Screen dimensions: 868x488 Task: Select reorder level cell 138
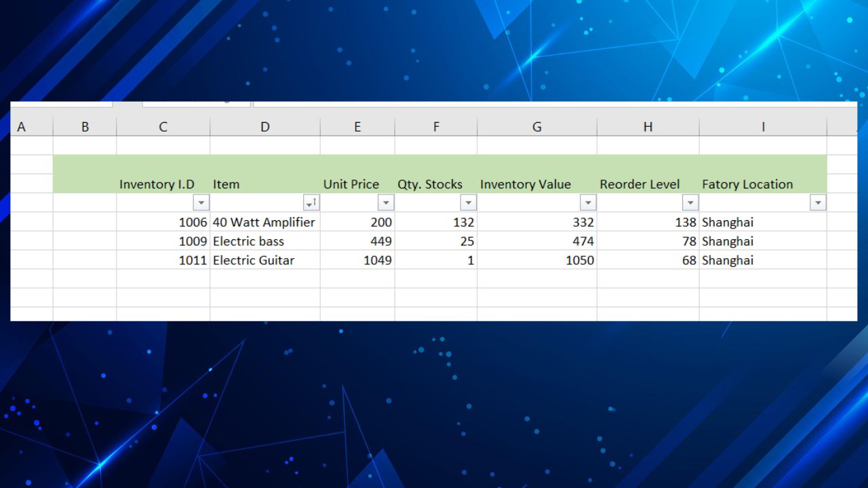tap(648, 222)
